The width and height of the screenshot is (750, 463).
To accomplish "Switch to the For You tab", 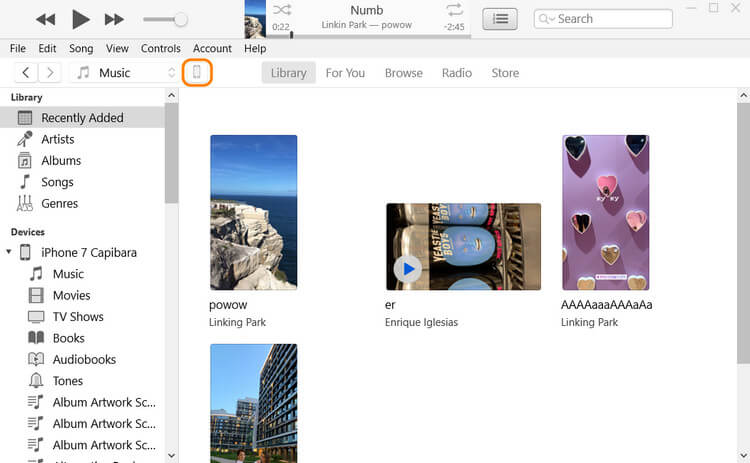I will click(x=345, y=73).
